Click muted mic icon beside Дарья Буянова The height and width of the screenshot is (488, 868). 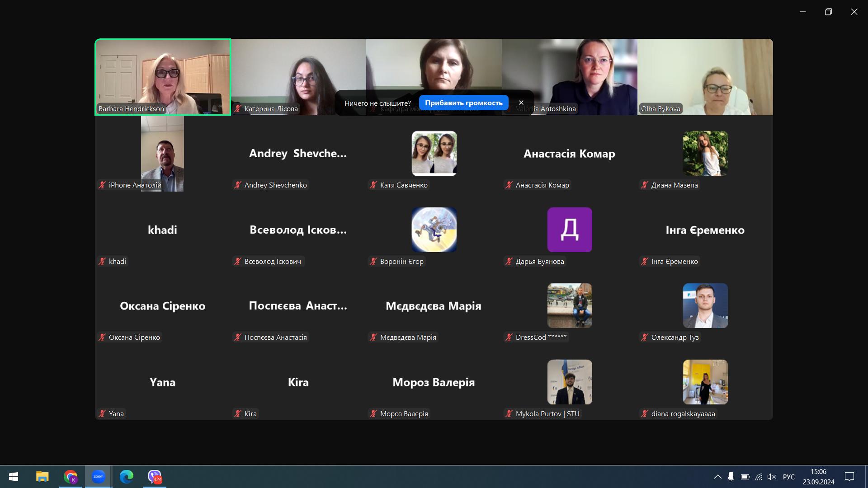pyautogui.click(x=509, y=262)
